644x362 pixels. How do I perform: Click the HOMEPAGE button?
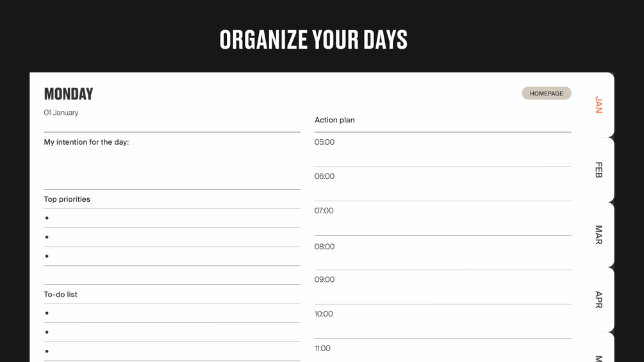546,94
